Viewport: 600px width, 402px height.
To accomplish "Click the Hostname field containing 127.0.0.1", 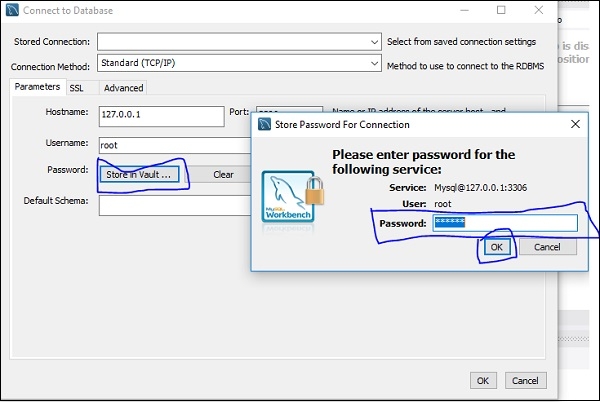I will pyautogui.click(x=161, y=116).
